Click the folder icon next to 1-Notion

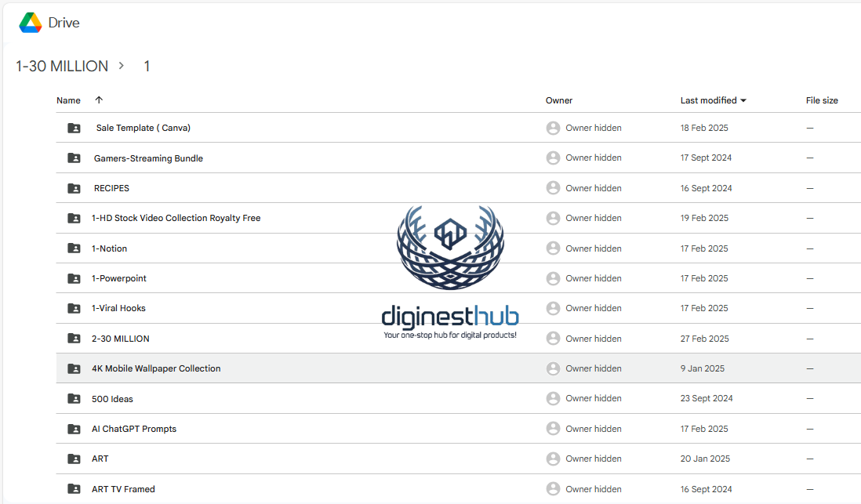tap(74, 248)
